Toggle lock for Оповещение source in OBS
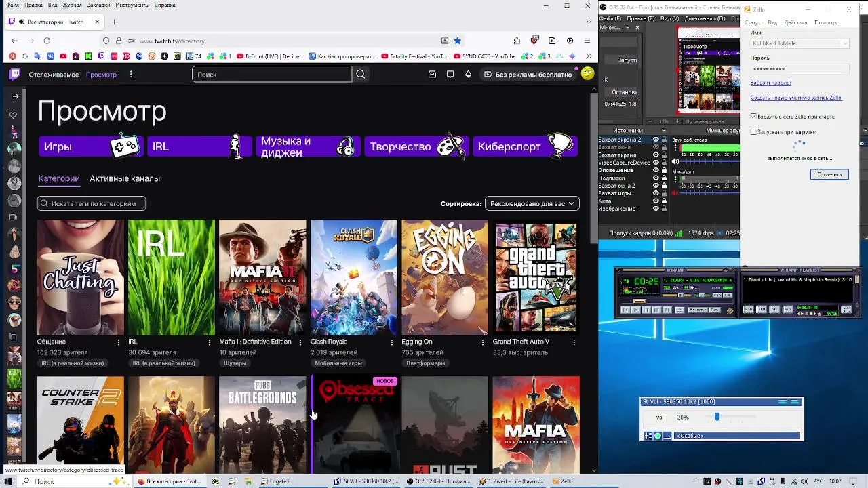868x488 pixels. (x=664, y=170)
